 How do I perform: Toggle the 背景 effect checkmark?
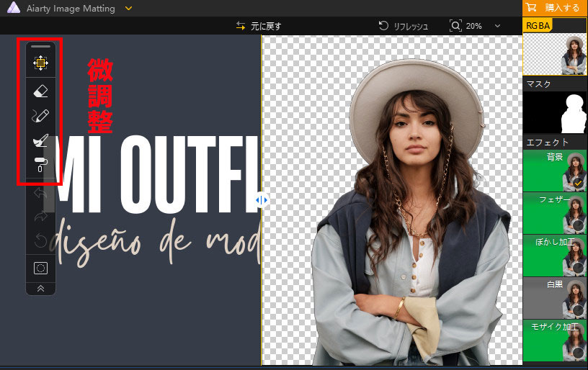point(578,183)
